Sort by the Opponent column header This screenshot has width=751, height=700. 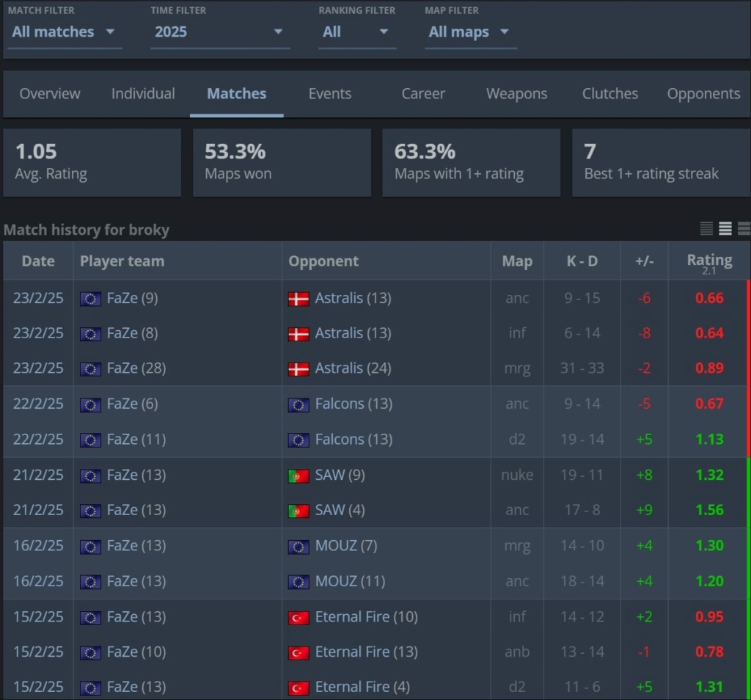point(387,261)
